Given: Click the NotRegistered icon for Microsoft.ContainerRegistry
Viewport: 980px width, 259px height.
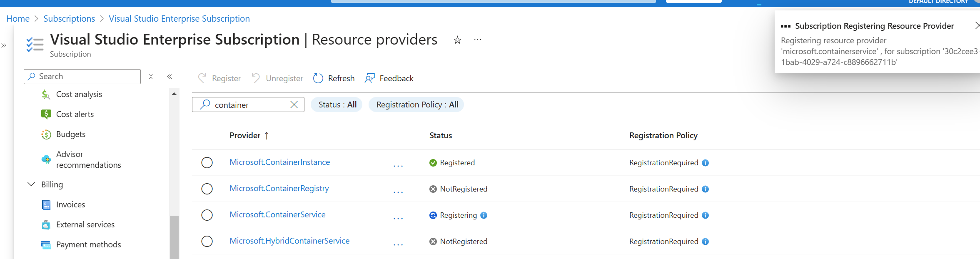Looking at the screenshot, I should pos(433,189).
